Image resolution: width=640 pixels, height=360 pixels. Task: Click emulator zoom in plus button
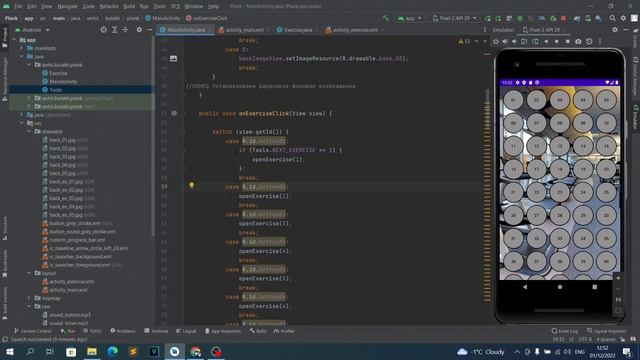[x=618, y=278]
